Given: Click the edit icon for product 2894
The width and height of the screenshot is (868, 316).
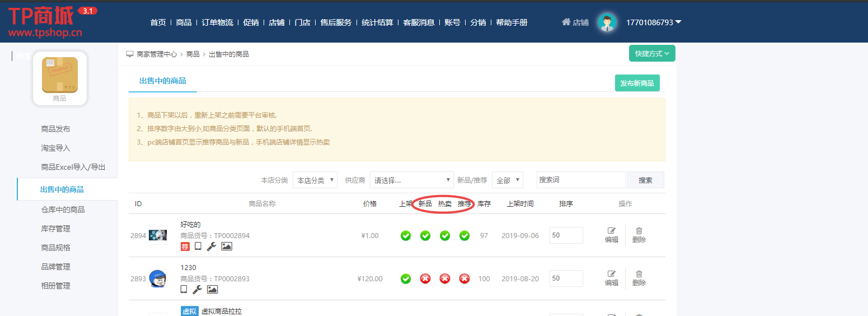Looking at the screenshot, I should click(611, 231).
